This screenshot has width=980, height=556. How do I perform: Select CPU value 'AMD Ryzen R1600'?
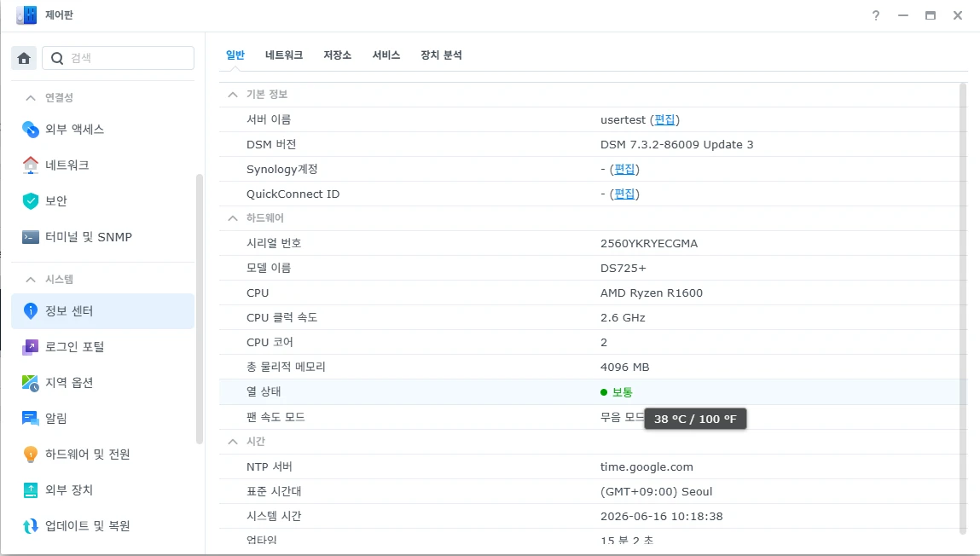pos(652,293)
